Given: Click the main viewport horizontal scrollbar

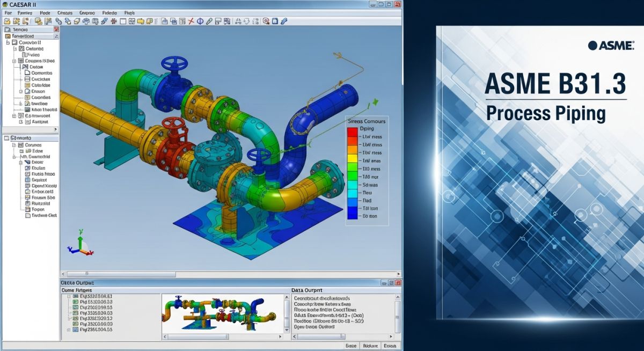Looking at the screenshot, I should (230, 274).
